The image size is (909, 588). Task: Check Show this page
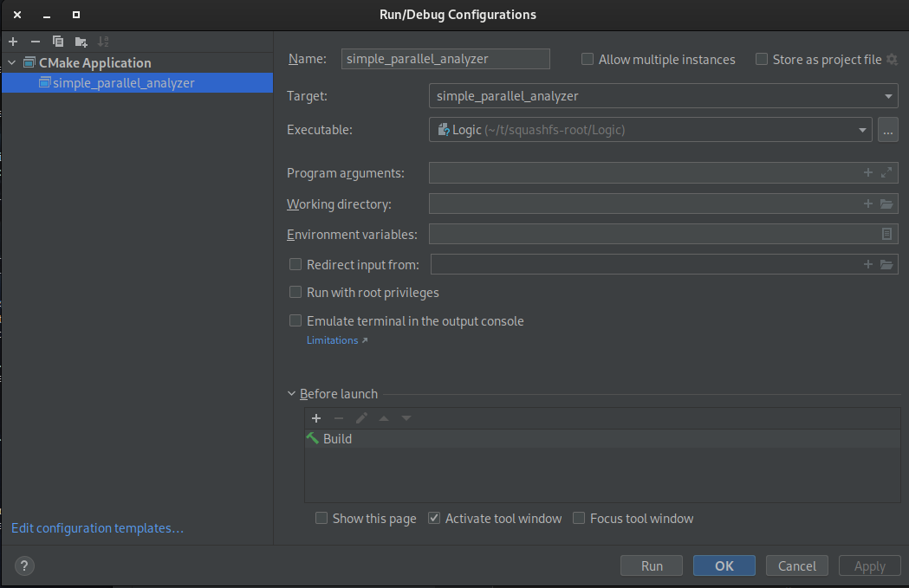(x=321, y=518)
